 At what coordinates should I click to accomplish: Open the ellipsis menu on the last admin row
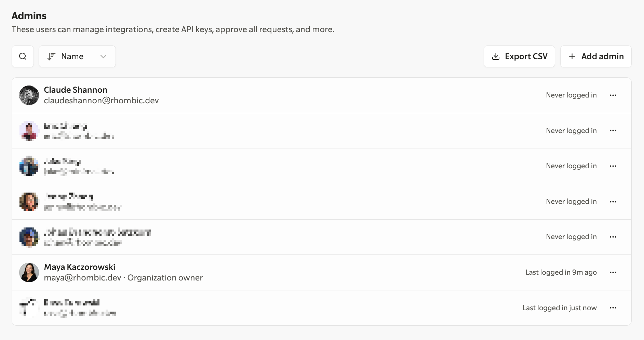(x=613, y=308)
